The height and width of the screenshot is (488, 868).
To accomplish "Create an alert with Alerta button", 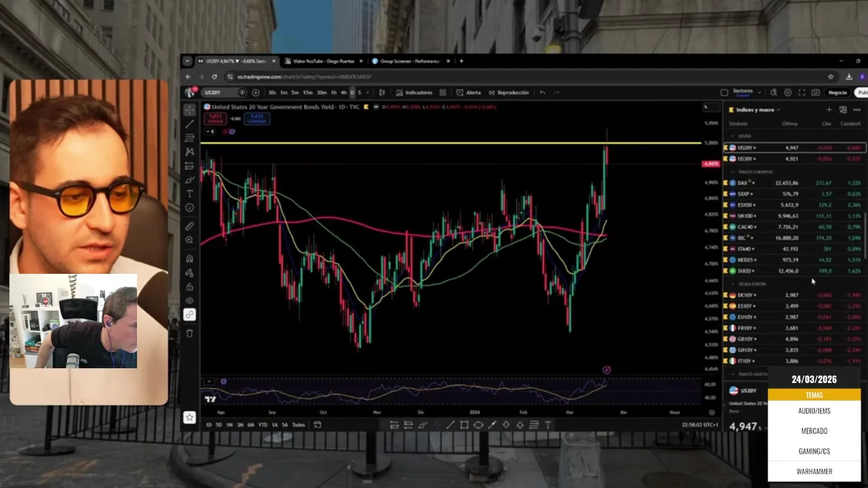I will coord(469,92).
